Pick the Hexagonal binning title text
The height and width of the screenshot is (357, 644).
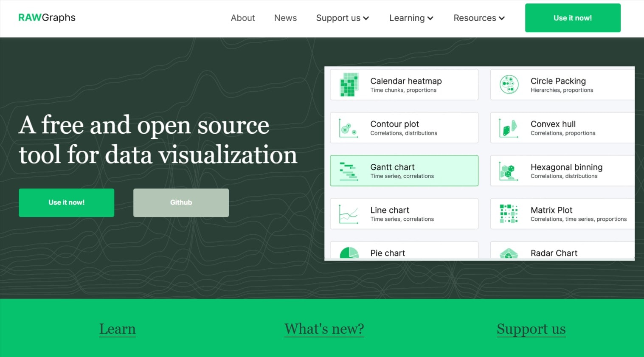tap(566, 167)
